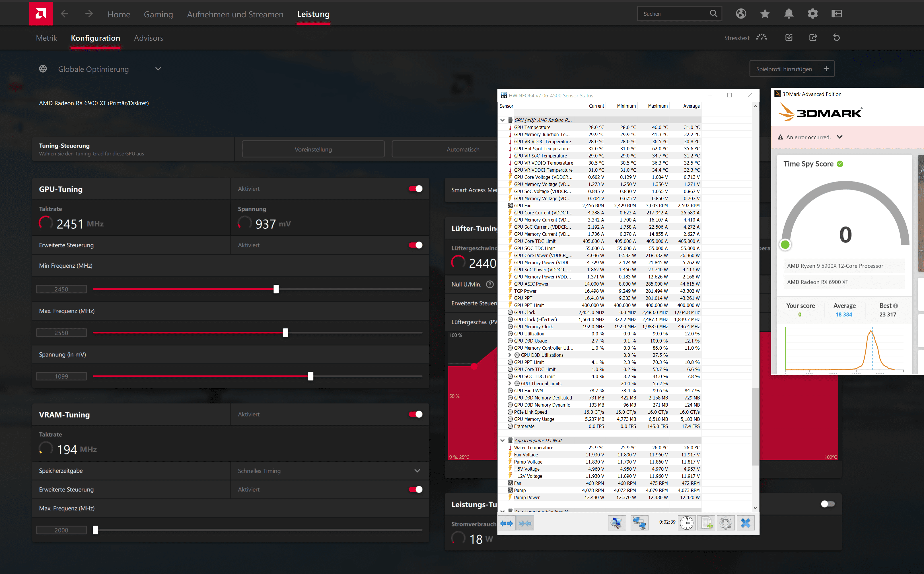The width and height of the screenshot is (924, 574).
Task: Click HWiNFO find sensor magnifier icon
Action: (616, 523)
